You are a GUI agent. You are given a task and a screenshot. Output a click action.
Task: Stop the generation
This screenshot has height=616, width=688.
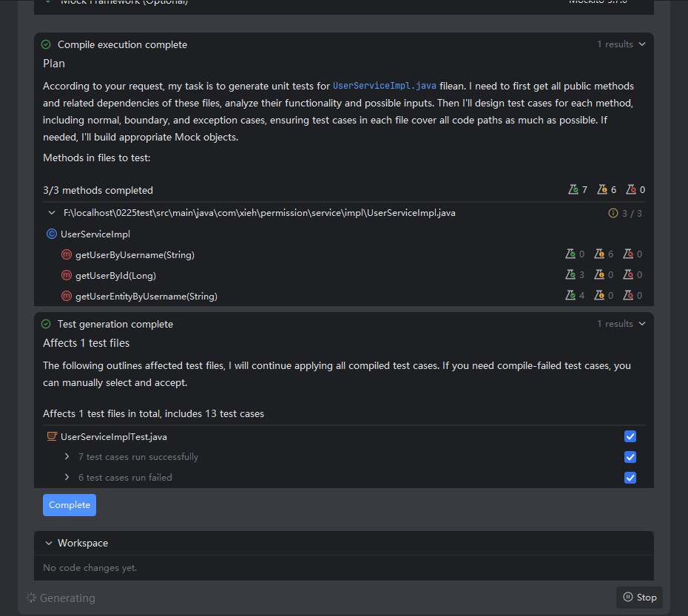pyautogui.click(x=639, y=598)
